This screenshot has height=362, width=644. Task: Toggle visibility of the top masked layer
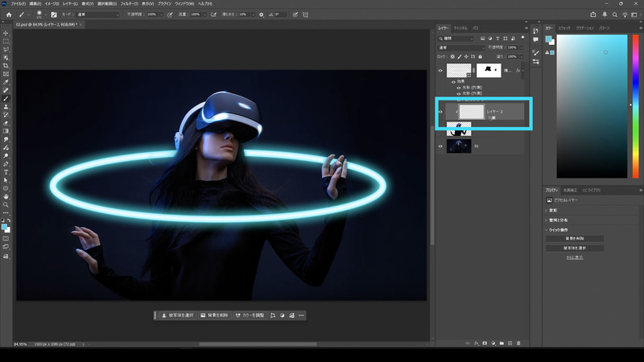[440, 71]
